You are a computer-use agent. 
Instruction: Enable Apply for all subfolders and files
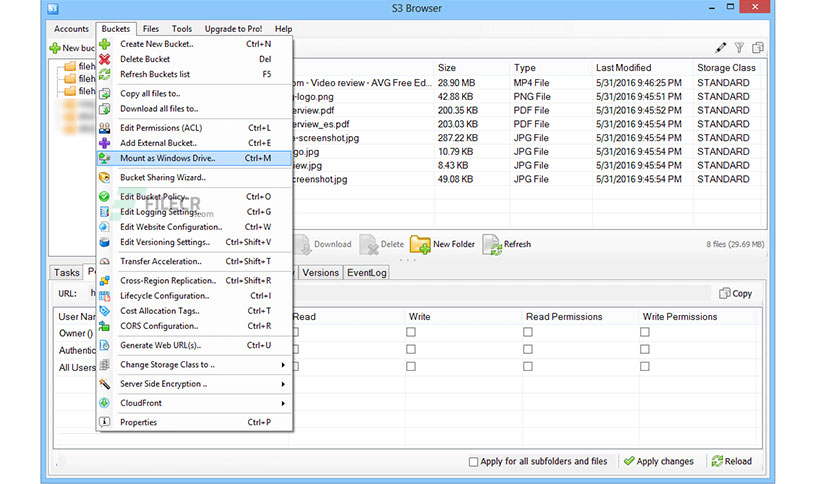(x=473, y=462)
